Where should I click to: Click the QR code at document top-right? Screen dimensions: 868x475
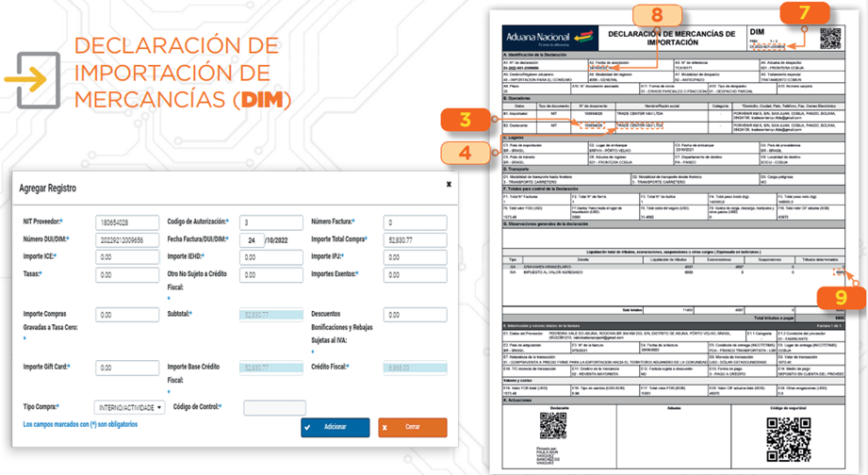[829, 39]
